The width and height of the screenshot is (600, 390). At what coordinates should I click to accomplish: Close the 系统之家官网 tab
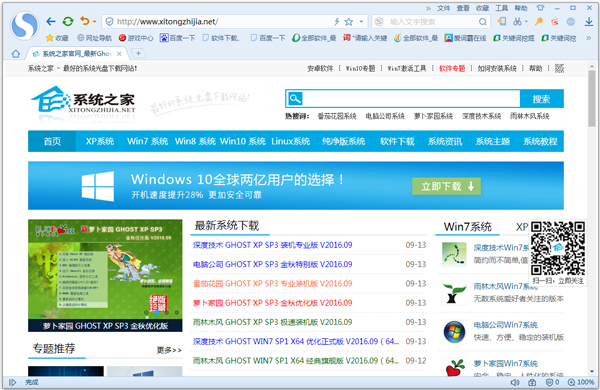coord(119,54)
